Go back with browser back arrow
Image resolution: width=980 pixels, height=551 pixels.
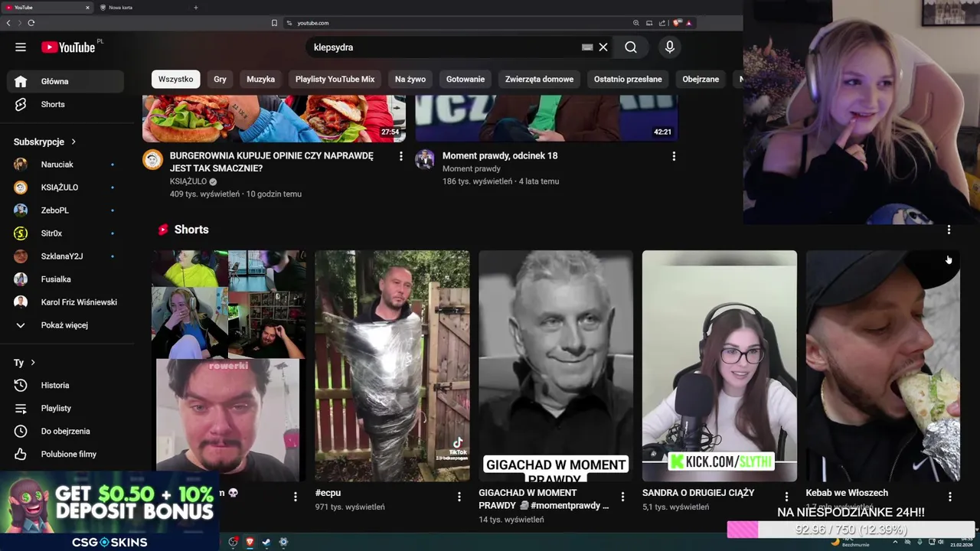(8, 23)
